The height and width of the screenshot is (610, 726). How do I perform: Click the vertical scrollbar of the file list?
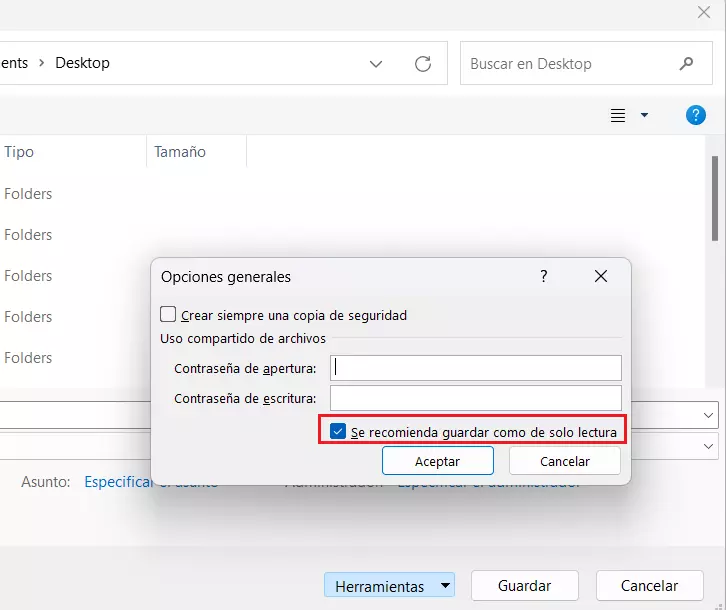(714, 198)
